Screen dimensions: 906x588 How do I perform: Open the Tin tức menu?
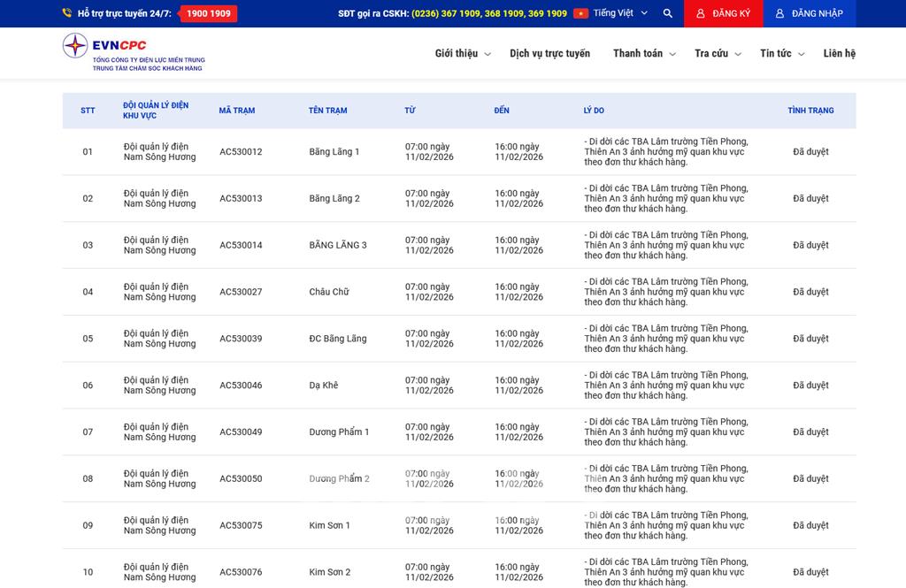point(781,54)
